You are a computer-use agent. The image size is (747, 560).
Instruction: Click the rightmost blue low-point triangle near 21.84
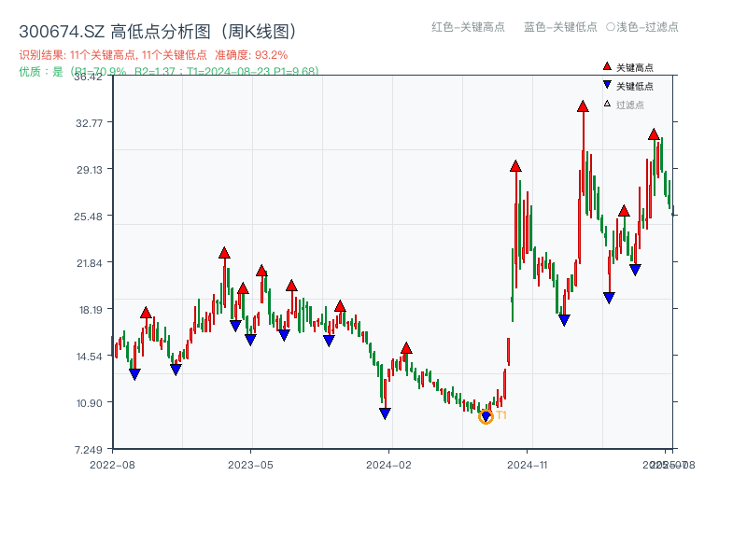[x=635, y=268]
